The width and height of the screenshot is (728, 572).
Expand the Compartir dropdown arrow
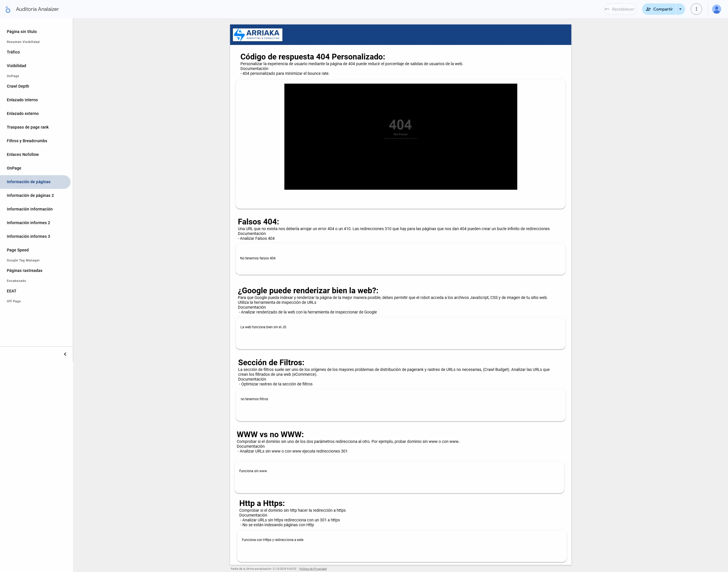pos(680,9)
